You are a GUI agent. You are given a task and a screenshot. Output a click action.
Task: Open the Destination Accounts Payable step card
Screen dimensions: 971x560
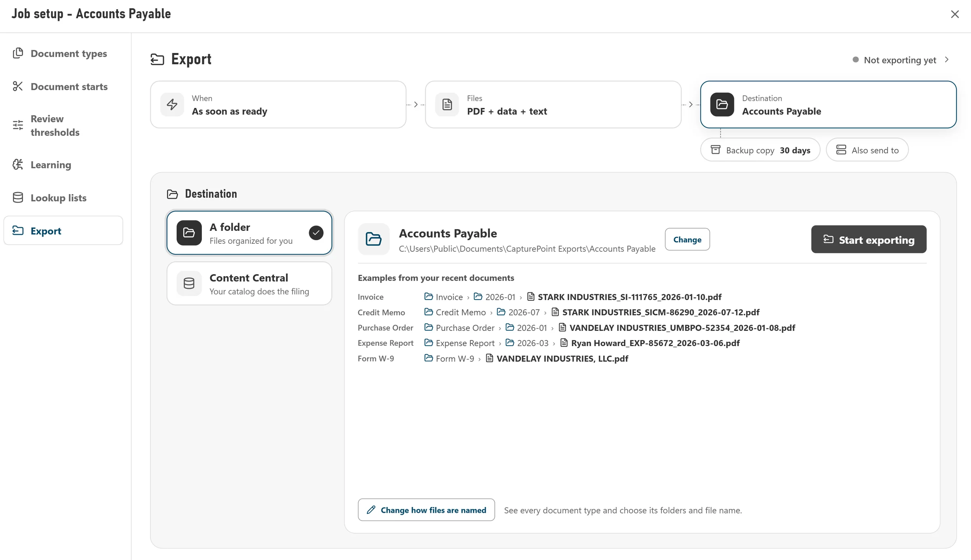point(828,105)
